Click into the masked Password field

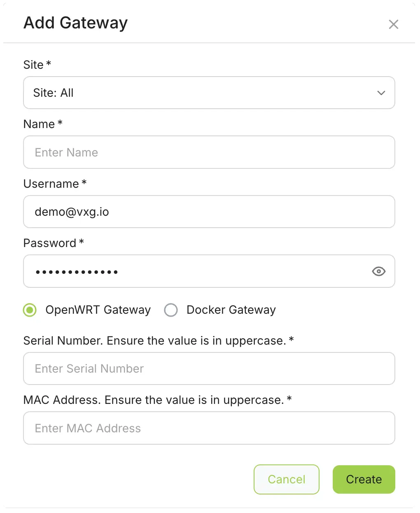(198, 271)
